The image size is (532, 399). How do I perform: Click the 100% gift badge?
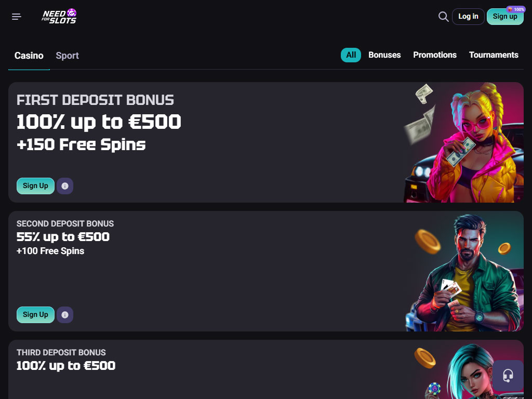click(516, 9)
